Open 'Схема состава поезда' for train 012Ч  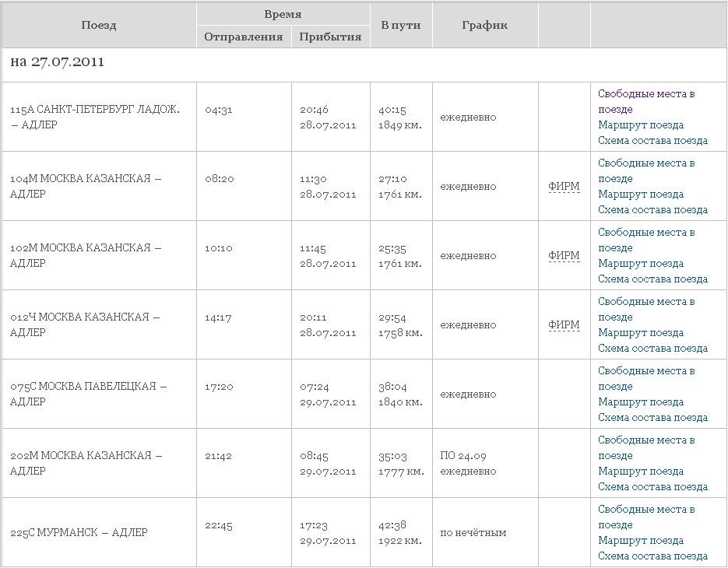coord(652,349)
